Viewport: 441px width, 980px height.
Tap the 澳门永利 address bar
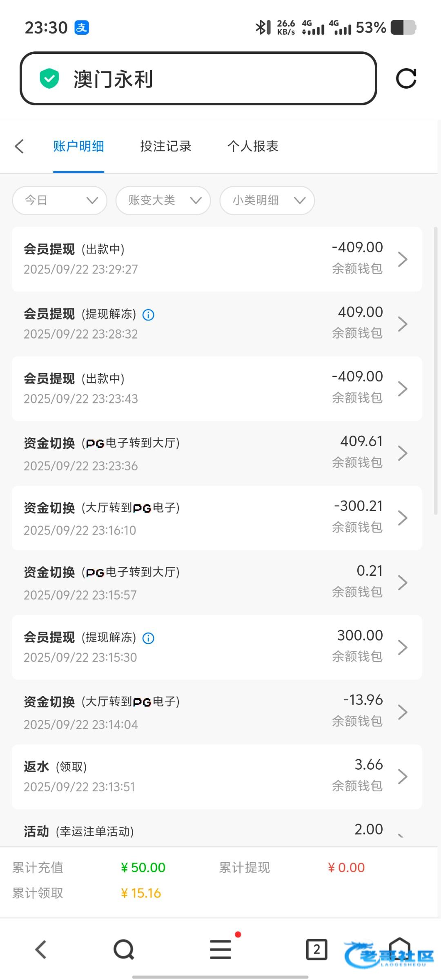coord(198,78)
